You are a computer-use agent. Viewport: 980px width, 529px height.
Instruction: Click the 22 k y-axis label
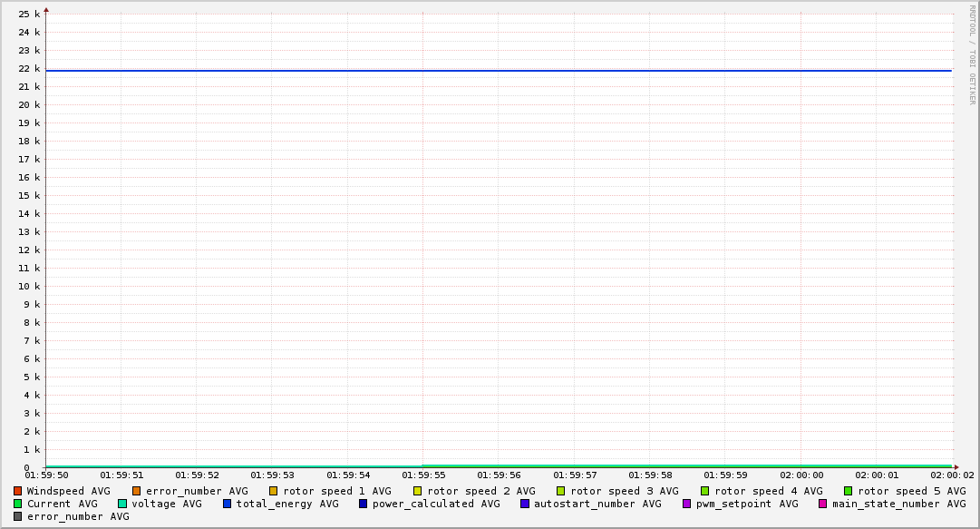pos(31,69)
